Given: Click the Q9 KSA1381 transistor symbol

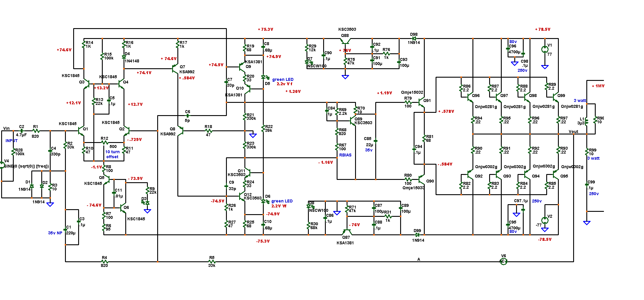Looking at the screenshot, I should click(x=242, y=67).
